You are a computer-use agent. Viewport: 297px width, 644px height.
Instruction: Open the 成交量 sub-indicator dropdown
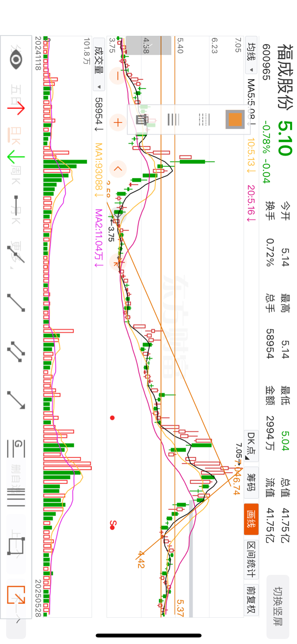click(99, 64)
